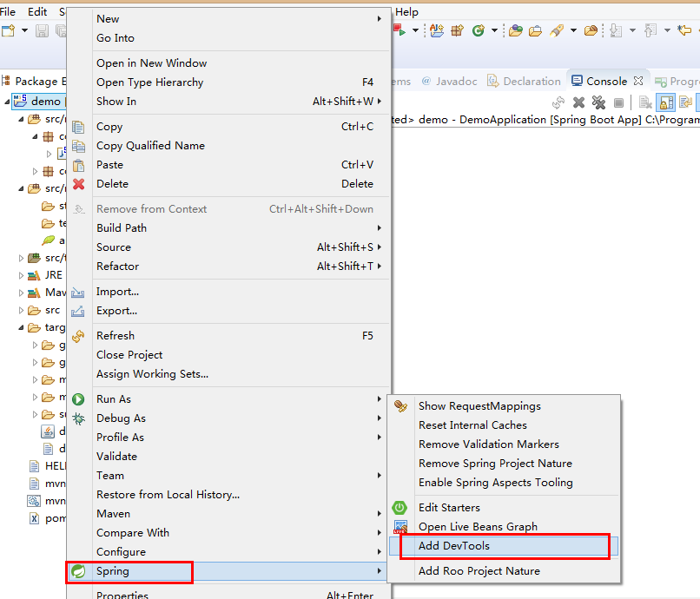The height and width of the screenshot is (599, 700).
Task: Click the Previous Annotation toolbar icon
Action: coord(650,30)
